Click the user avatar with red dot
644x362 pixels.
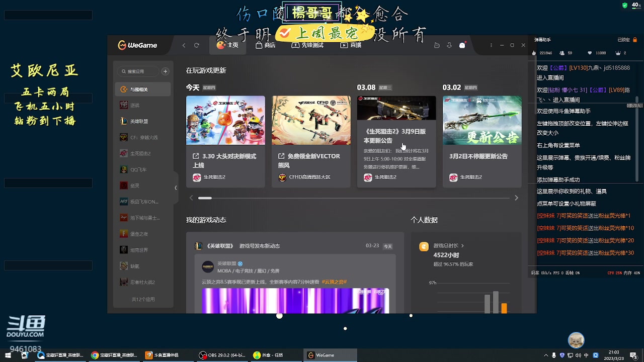[x=462, y=45]
